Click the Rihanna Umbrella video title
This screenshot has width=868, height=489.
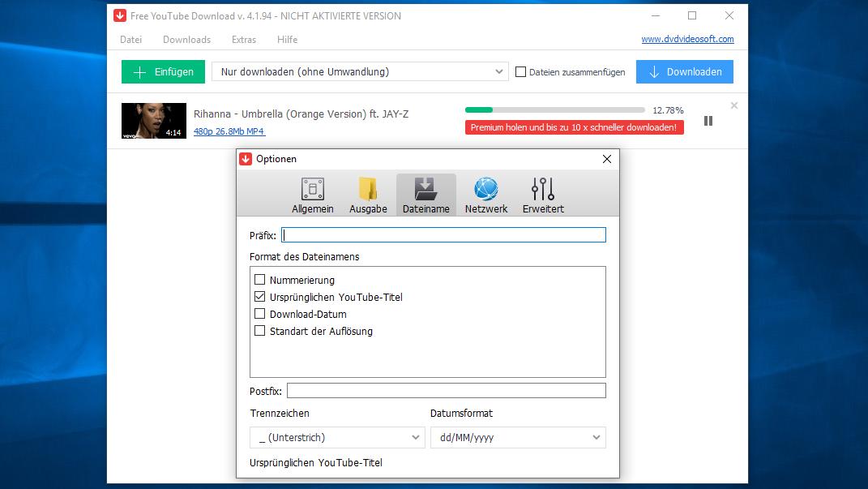tap(301, 114)
